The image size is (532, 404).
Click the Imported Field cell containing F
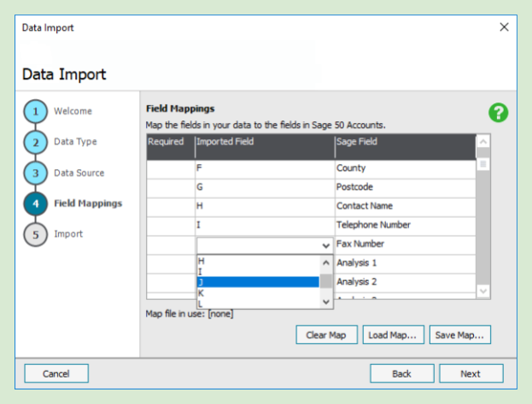tap(265, 169)
